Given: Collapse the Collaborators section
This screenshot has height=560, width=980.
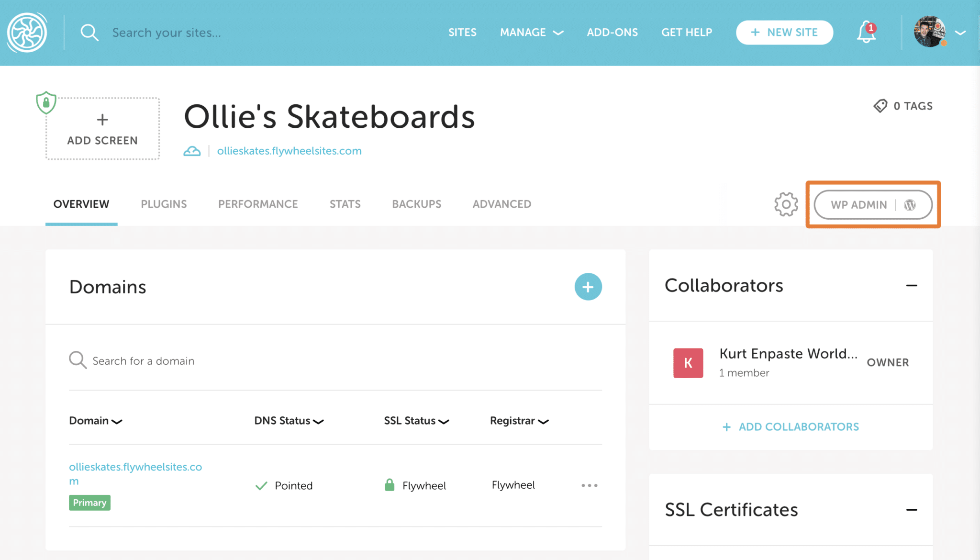Looking at the screenshot, I should pyautogui.click(x=912, y=285).
